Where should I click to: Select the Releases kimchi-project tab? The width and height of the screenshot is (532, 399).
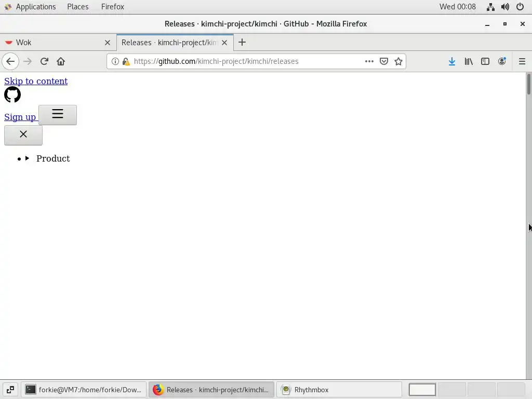175,43
